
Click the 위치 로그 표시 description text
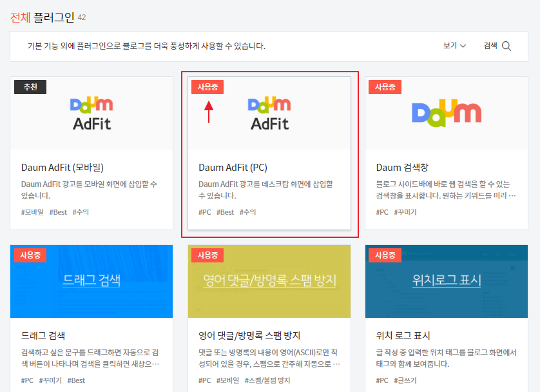[447, 358]
